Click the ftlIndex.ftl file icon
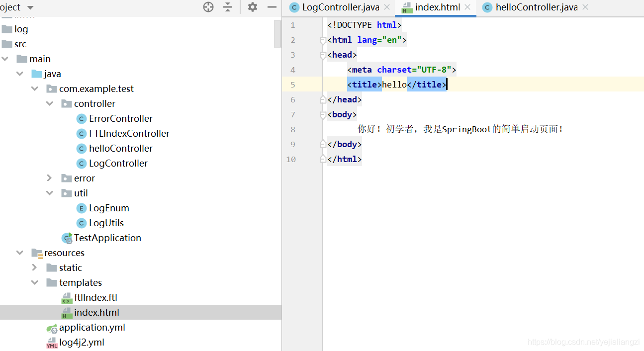Screen dimensions: 644x351 tap(66, 298)
